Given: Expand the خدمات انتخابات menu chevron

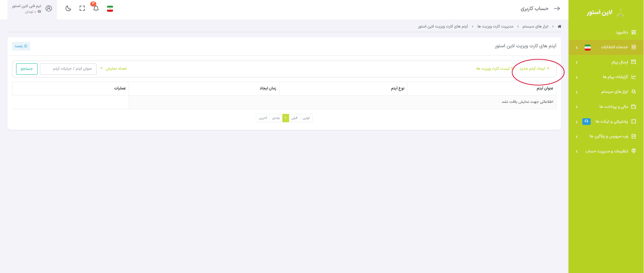Looking at the screenshot, I should pos(577,48).
